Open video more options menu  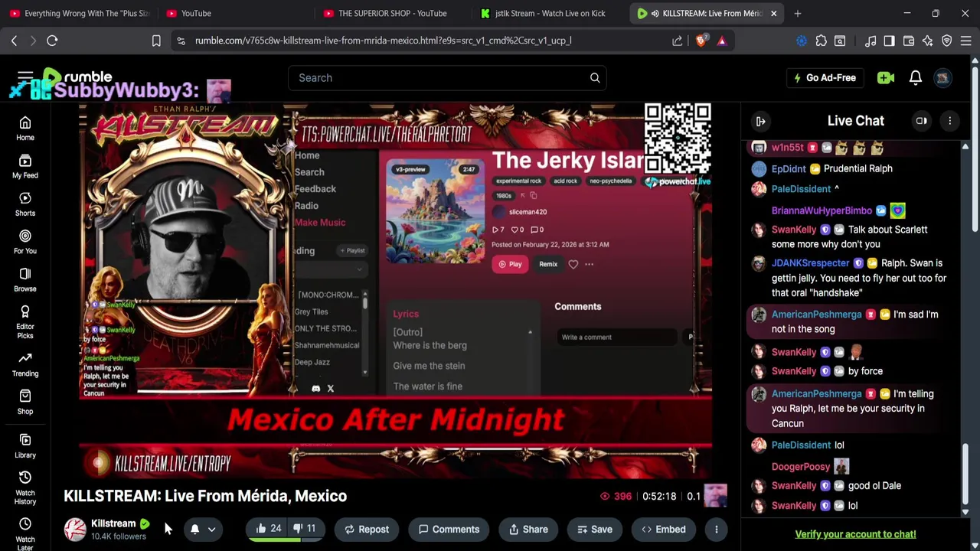tap(717, 529)
